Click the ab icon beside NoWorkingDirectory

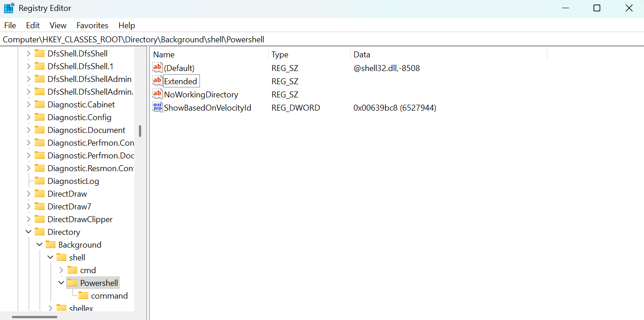pos(157,94)
